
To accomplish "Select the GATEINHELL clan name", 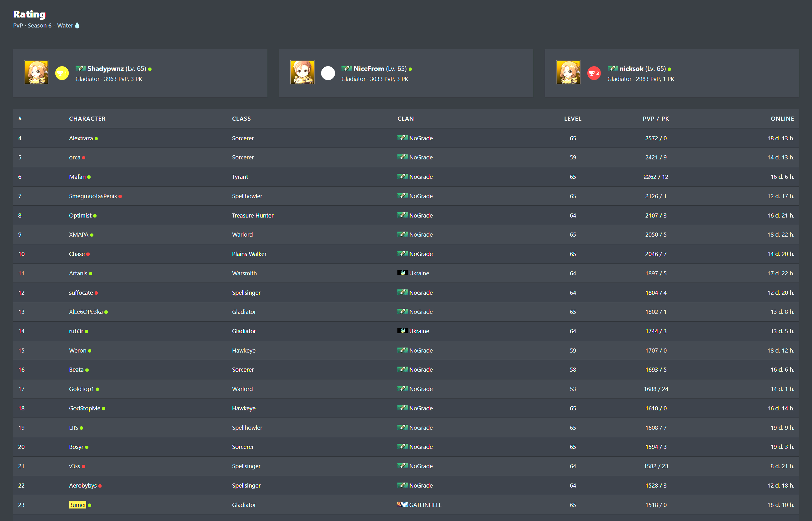I will point(425,505).
